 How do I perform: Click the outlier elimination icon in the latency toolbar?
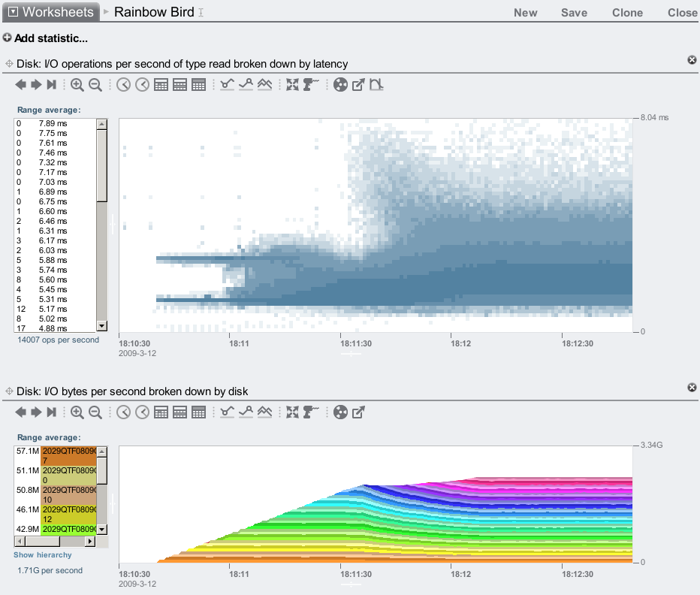(377, 85)
